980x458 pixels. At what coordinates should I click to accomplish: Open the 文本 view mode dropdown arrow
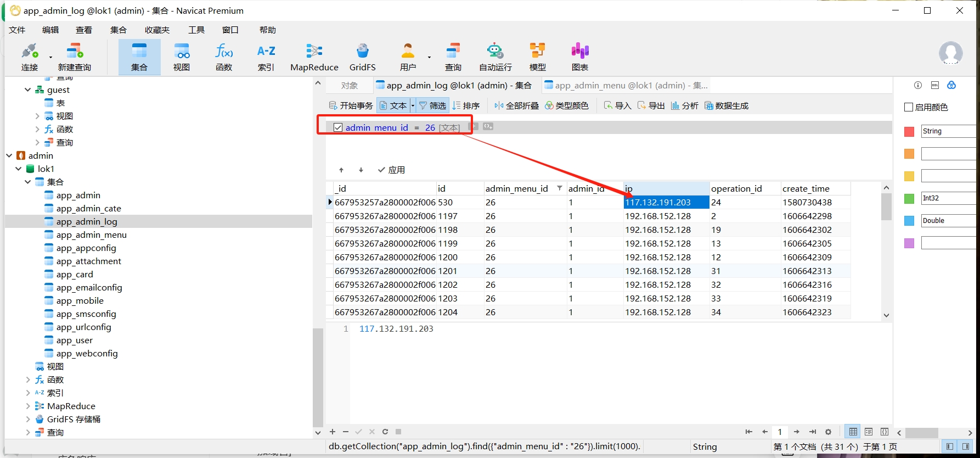pyautogui.click(x=413, y=105)
